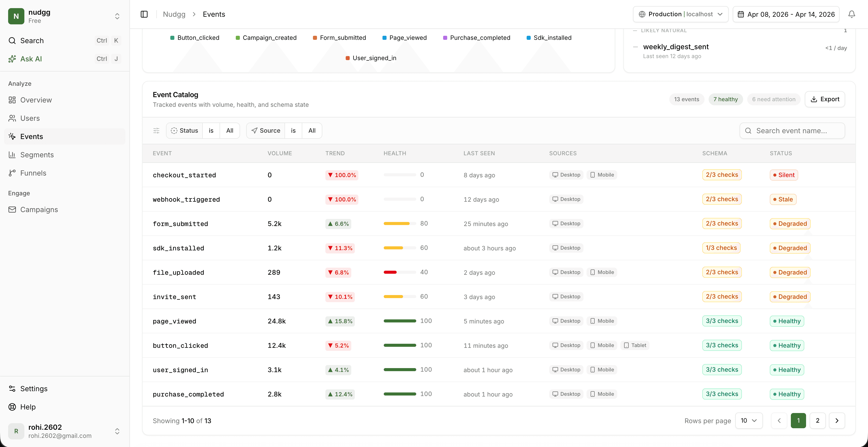Toggle Campaign_created legend series
This screenshot has width=868, height=447.
[266, 38]
